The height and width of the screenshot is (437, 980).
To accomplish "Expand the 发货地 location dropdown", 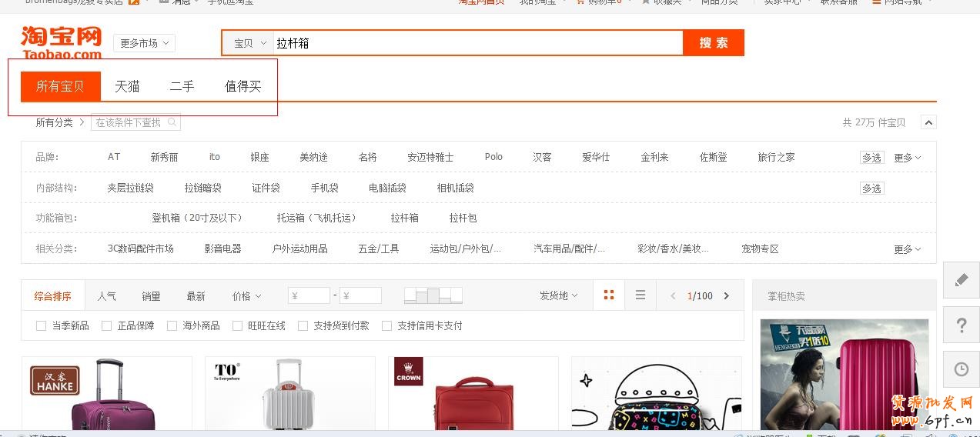I will click(558, 296).
